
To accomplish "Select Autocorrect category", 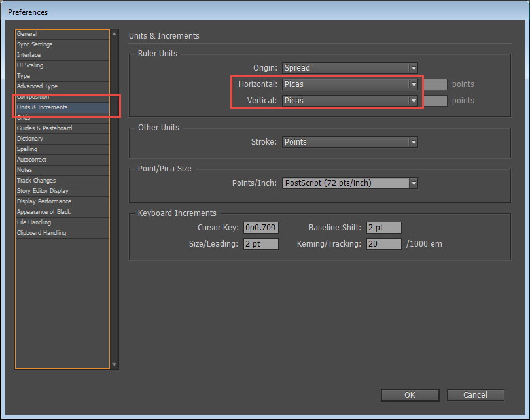I will pyautogui.click(x=62, y=160).
